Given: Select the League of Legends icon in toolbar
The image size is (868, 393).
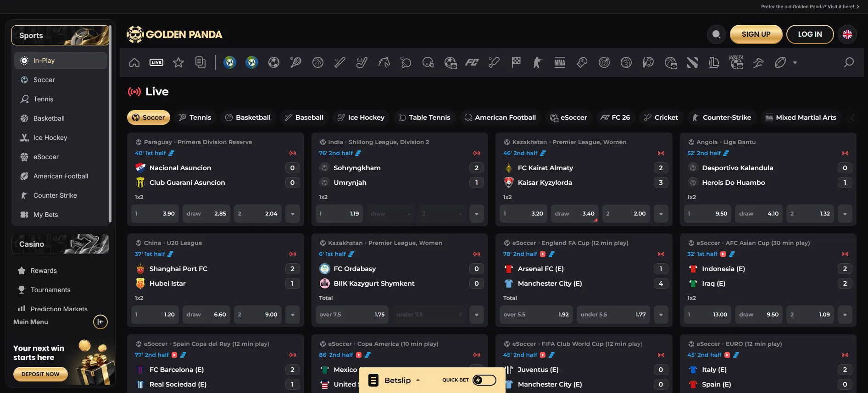Looking at the screenshot, I should pos(714,62).
